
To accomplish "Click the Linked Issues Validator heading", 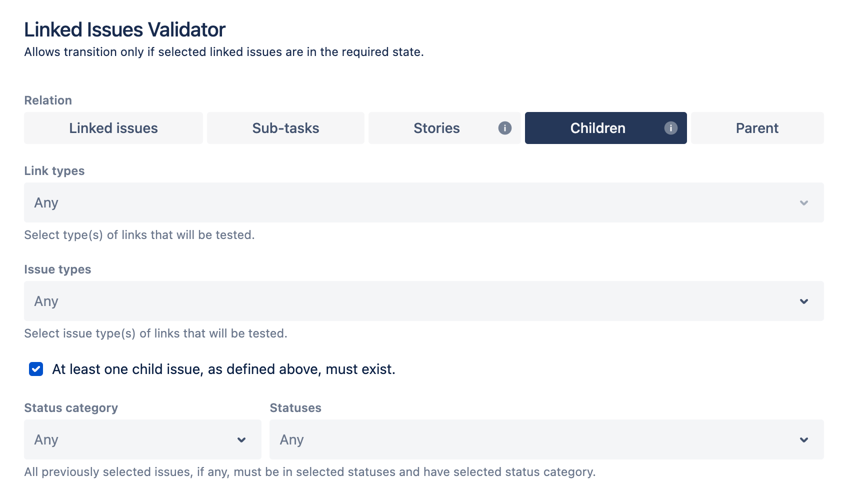I will pos(124,29).
